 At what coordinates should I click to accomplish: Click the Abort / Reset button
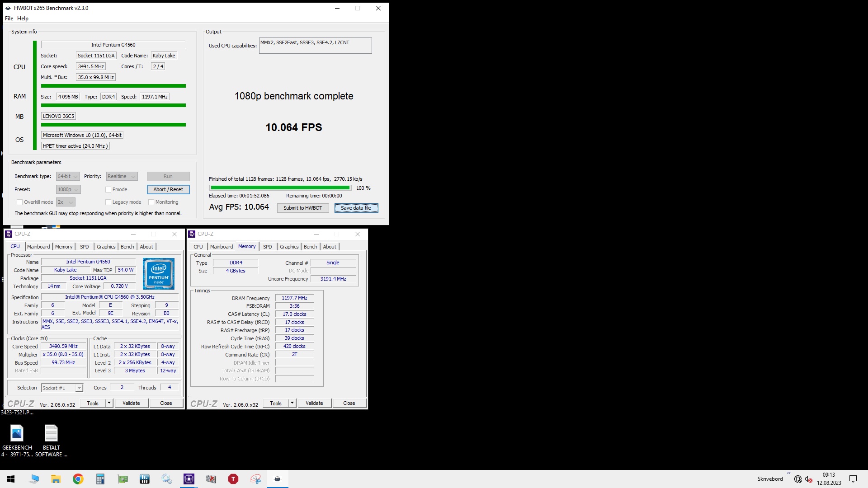(168, 190)
